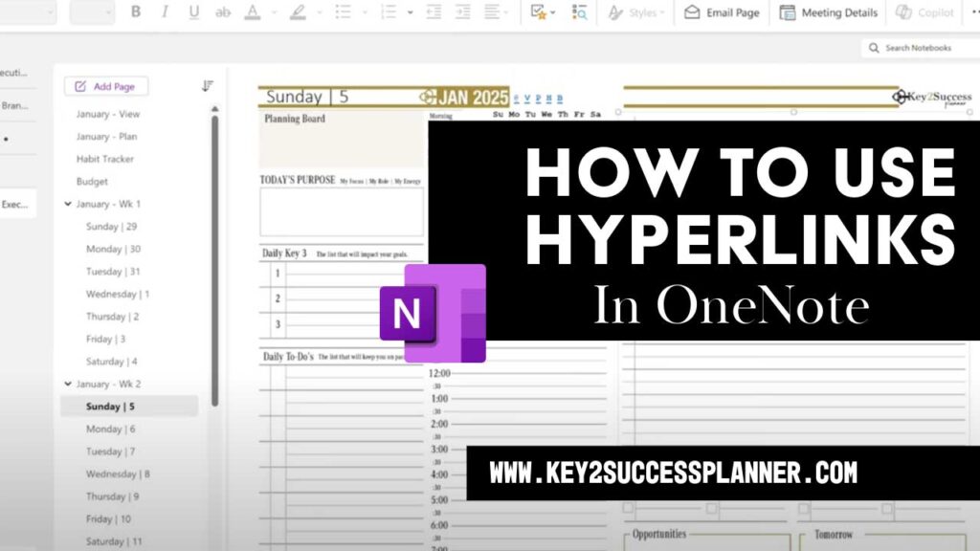Screen dimensions: 980x551
Task: Click the Add Page button
Action: 106,85
